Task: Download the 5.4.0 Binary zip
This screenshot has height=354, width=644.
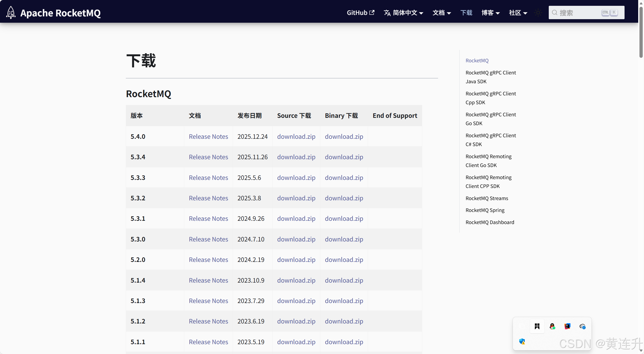Action: tap(344, 137)
